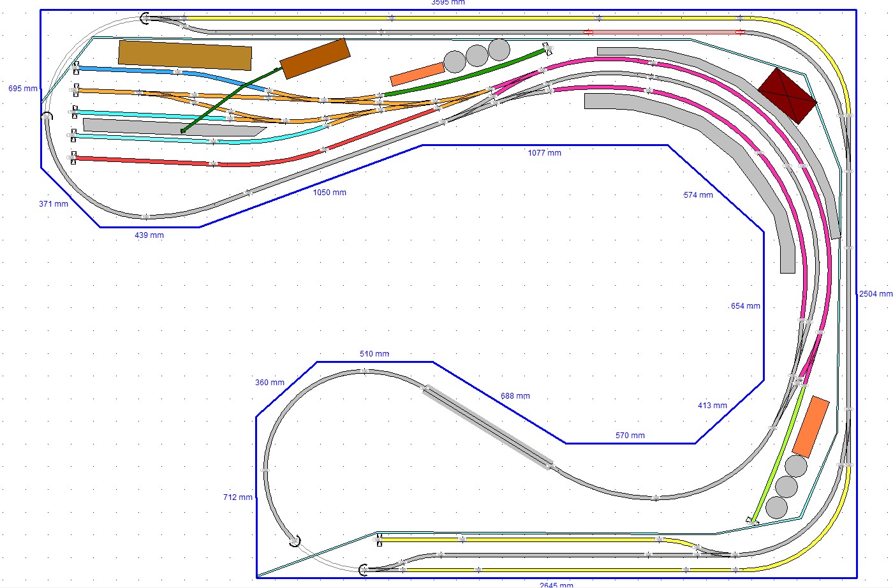Select the 1050 mm dimension label
The width and height of the screenshot is (893, 588).
[x=330, y=193]
